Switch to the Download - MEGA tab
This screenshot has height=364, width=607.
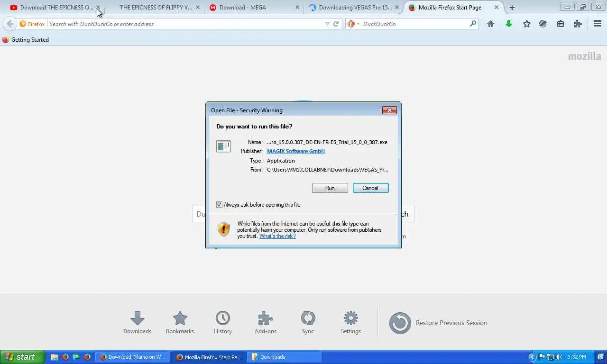click(x=243, y=8)
